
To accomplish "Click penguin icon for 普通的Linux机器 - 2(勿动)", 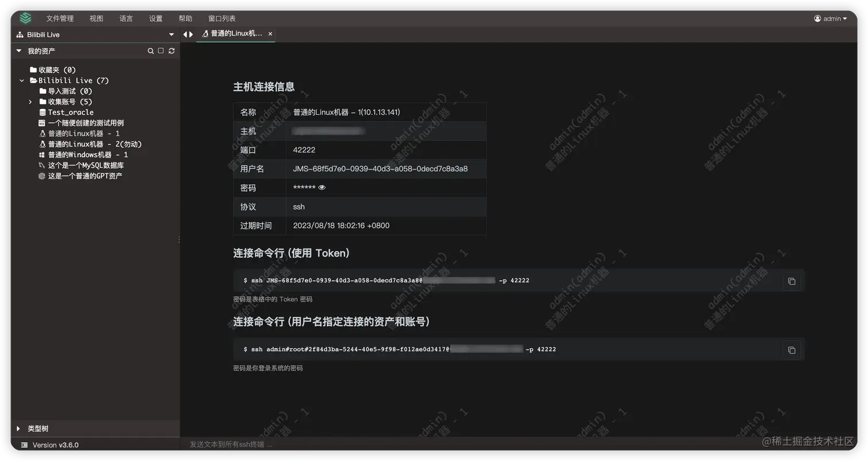I will coord(42,144).
